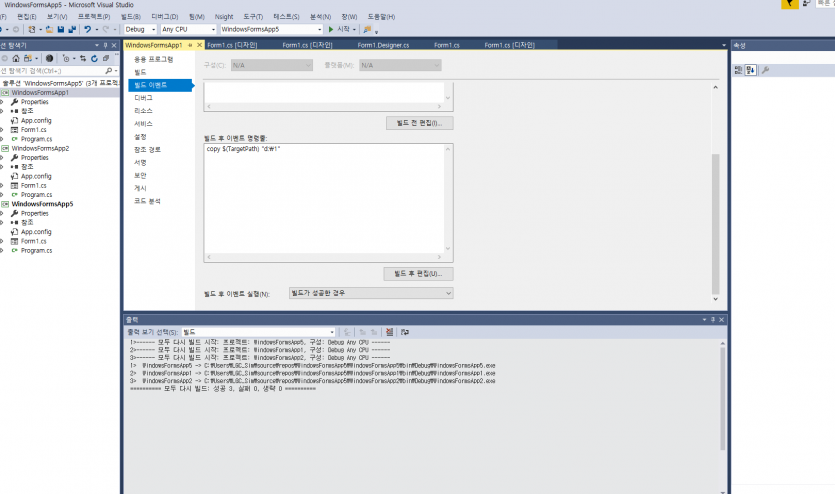Image resolution: width=835 pixels, height=494 pixels.
Task: Open the Nsight menu
Action: point(224,17)
